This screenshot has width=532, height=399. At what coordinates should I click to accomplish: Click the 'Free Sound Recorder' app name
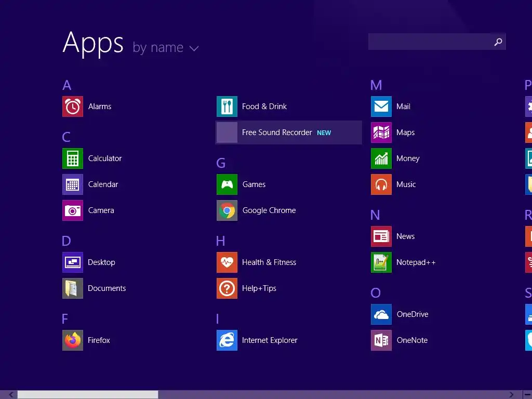(x=277, y=132)
